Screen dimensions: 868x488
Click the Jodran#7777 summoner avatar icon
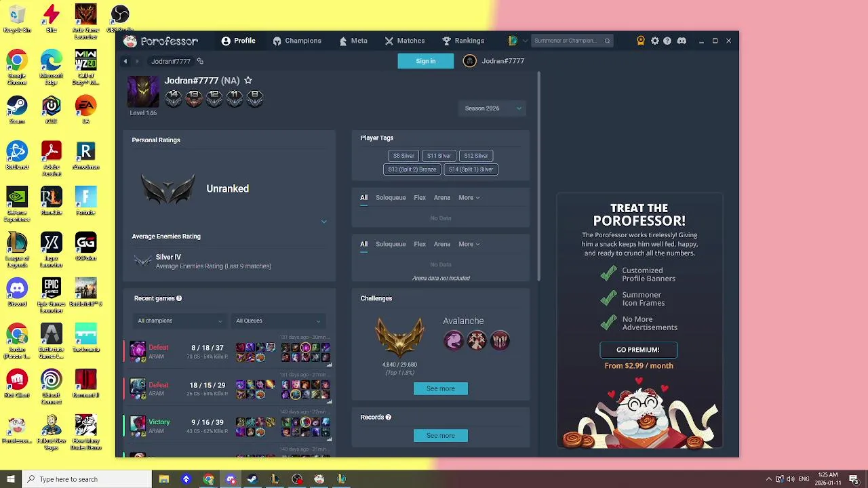(143, 91)
